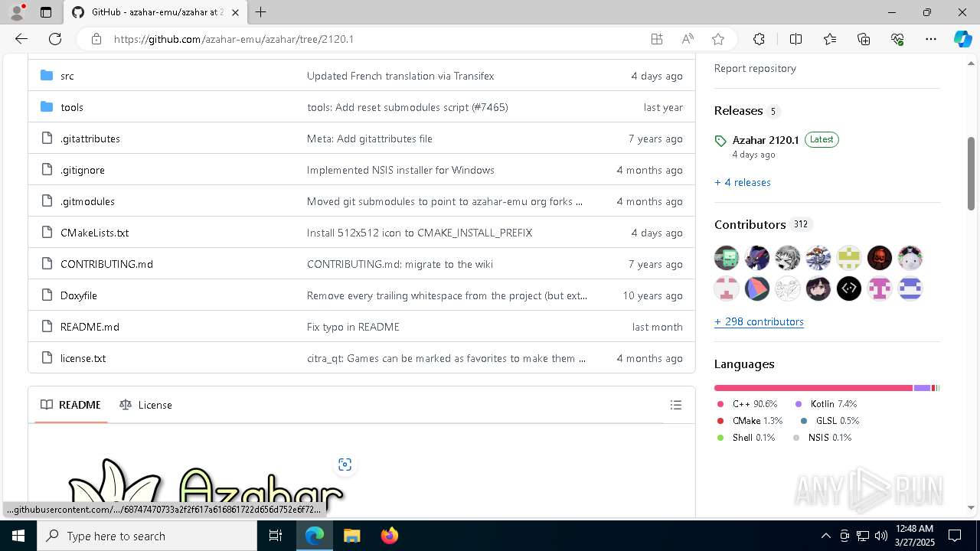Open the CONTRIBUTING.md file
Image resolution: width=980 pixels, height=551 pixels.
pyautogui.click(x=106, y=264)
